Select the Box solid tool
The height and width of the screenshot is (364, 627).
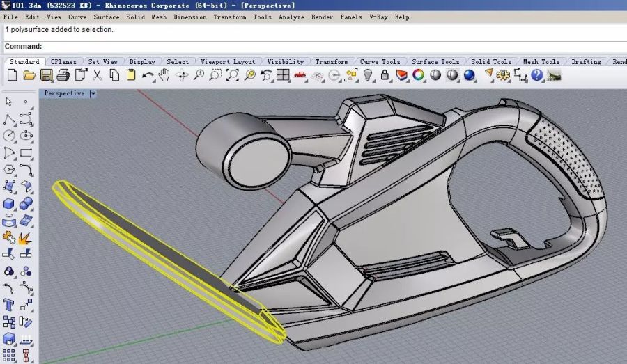coord(10,204)
